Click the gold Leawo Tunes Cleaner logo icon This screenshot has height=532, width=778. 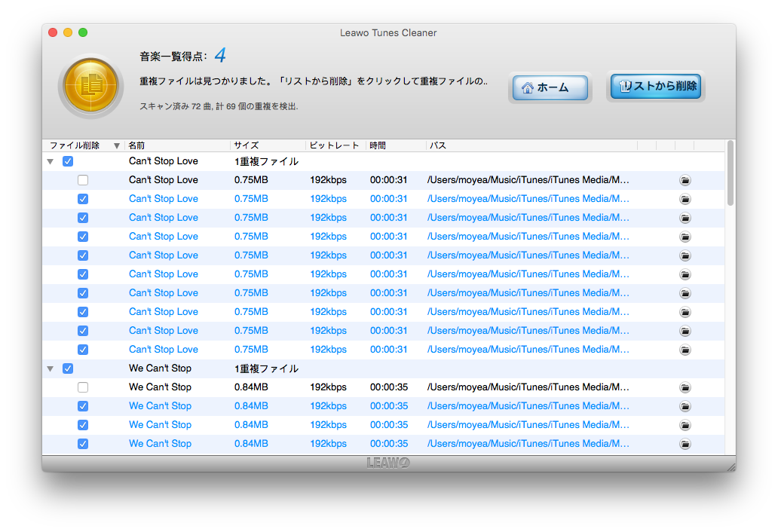point(90,85)
